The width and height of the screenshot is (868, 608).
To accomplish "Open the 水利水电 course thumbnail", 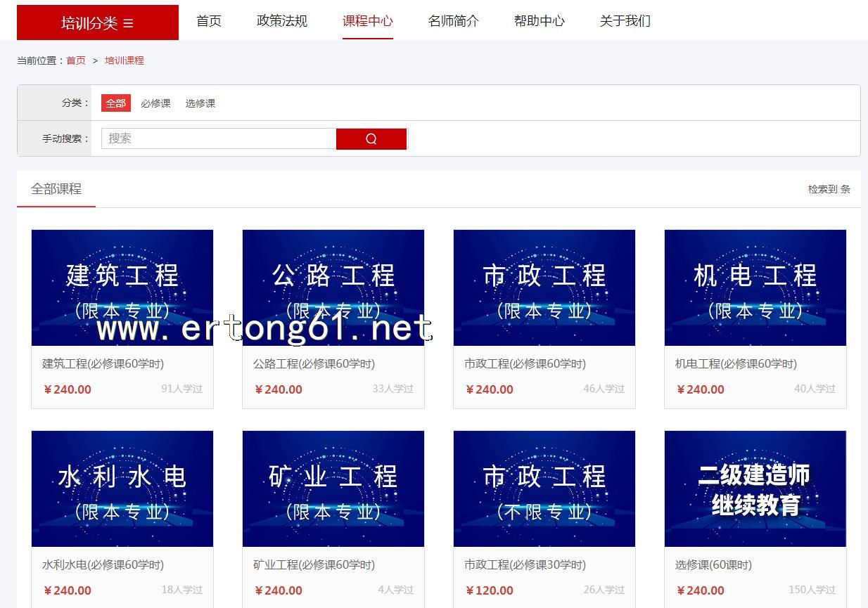I will point(122,489).
